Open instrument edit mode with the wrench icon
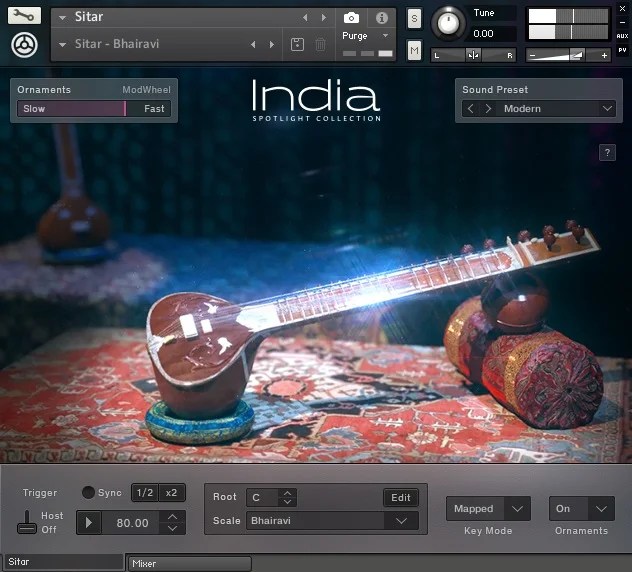The height and width of the screenshot is (572, 632). (24, 16)
